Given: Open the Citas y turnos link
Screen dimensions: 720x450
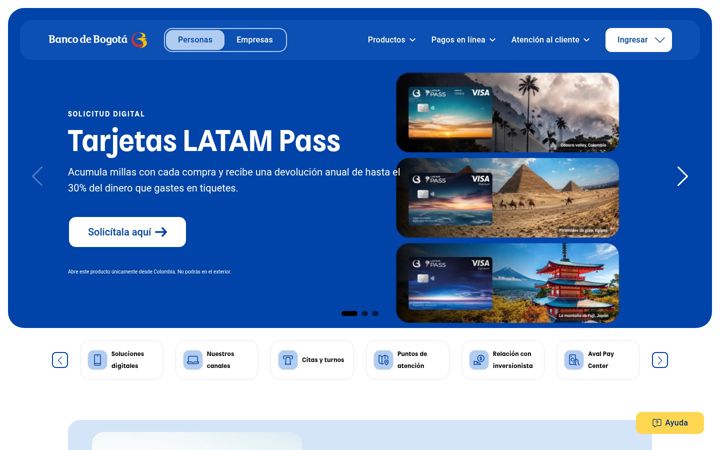Looking at the screenshot, I should point(312,360).
